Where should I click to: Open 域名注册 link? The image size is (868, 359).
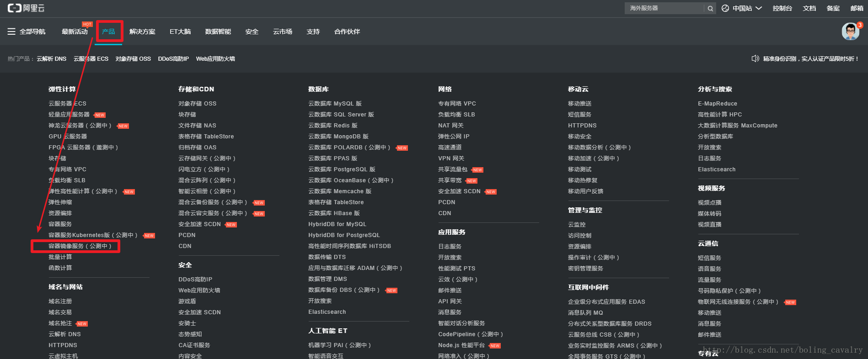[x=60, y=301]
